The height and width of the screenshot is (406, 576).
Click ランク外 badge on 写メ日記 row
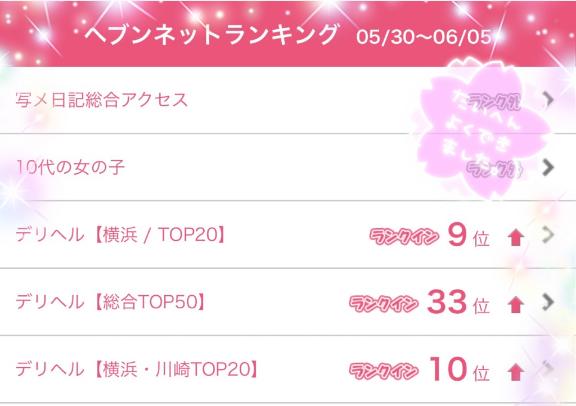click(x=494, y=102)
